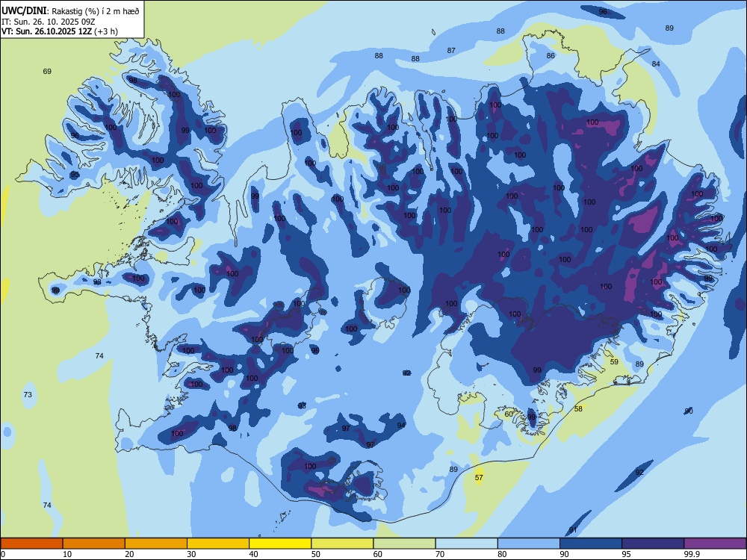Click the humidity value 96 at the top edge
747x560 pixels.
[603, 11]
